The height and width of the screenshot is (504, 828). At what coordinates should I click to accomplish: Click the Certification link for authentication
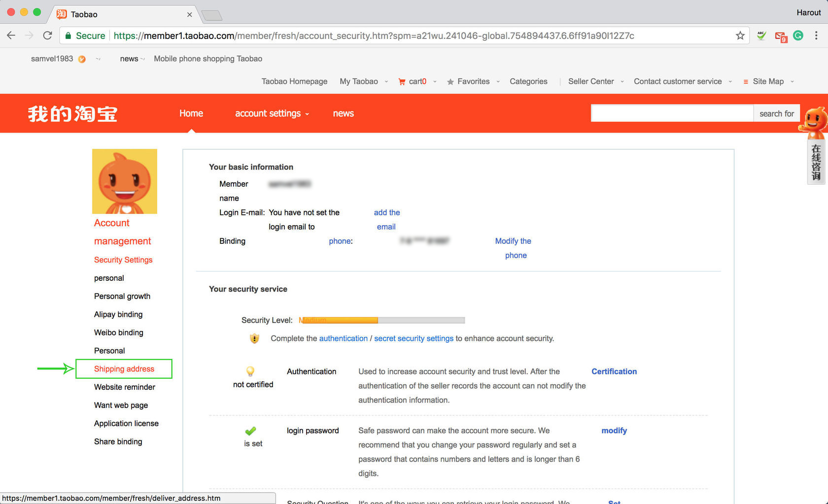pos(614,371)
